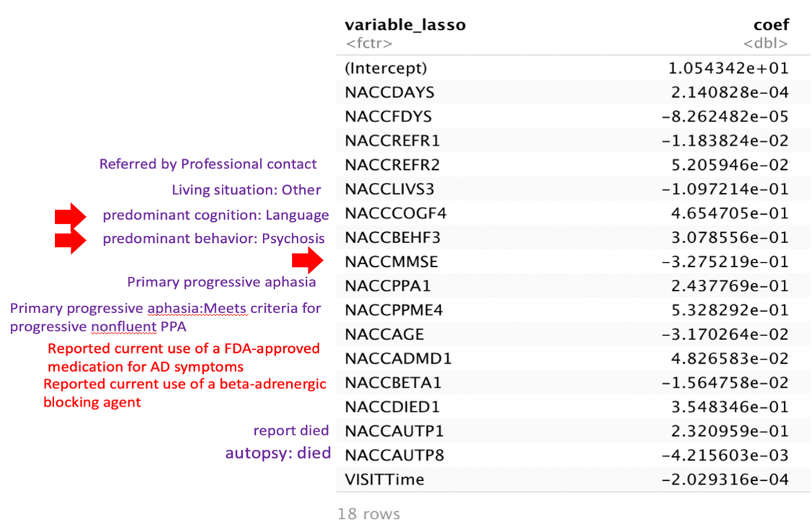Click the NACCPPME4 coefficient value
The width and height of the screenshot is (812, 530).
coord(730,309)
